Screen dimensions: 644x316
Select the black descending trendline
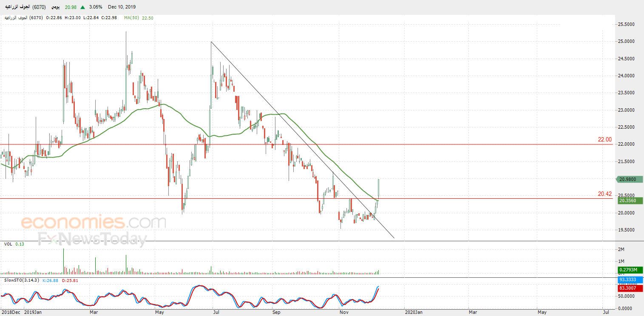click(x=303, y=140)
